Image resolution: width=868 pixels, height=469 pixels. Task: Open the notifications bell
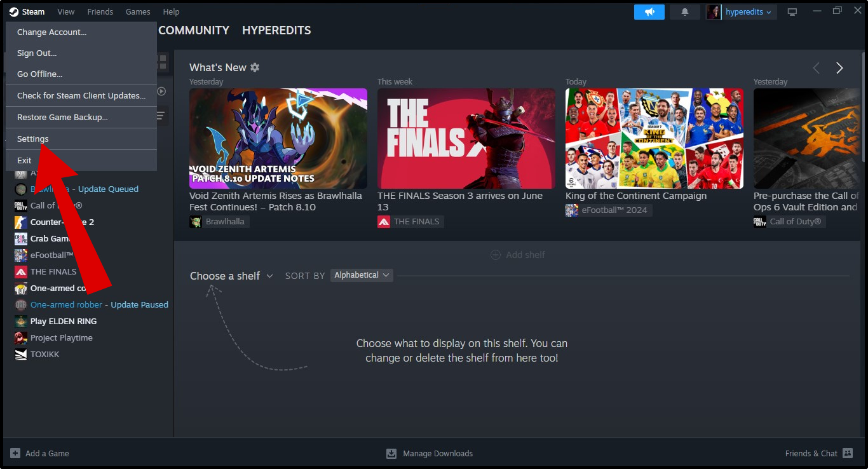685,12
